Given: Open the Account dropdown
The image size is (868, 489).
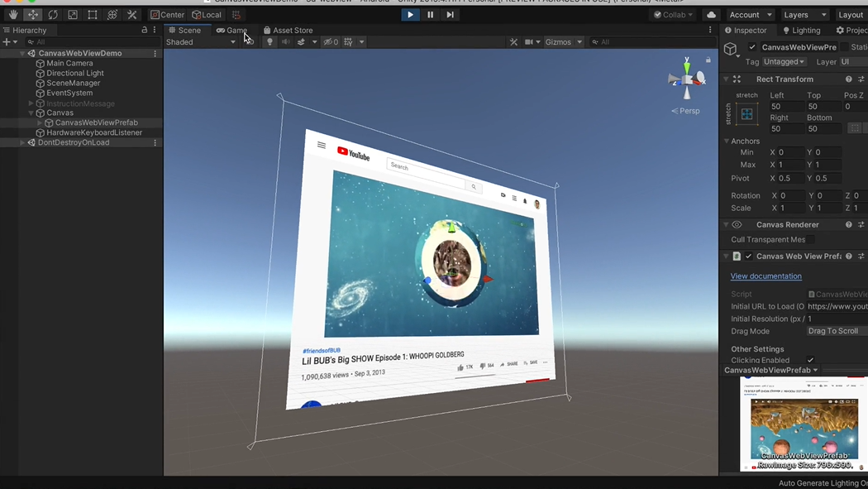Looking at the screenshot, I should (750, 15).
